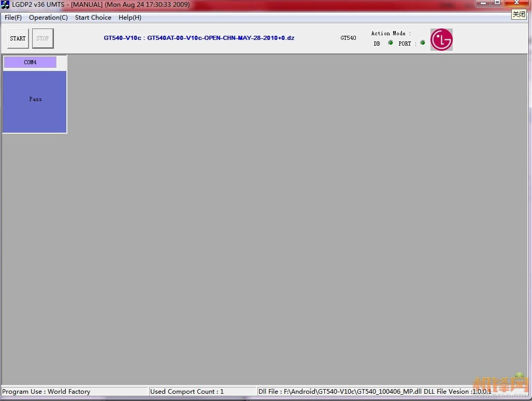532x401 pixels.
Task: Open the Operation(C) menu
Action: click(48, 18)
